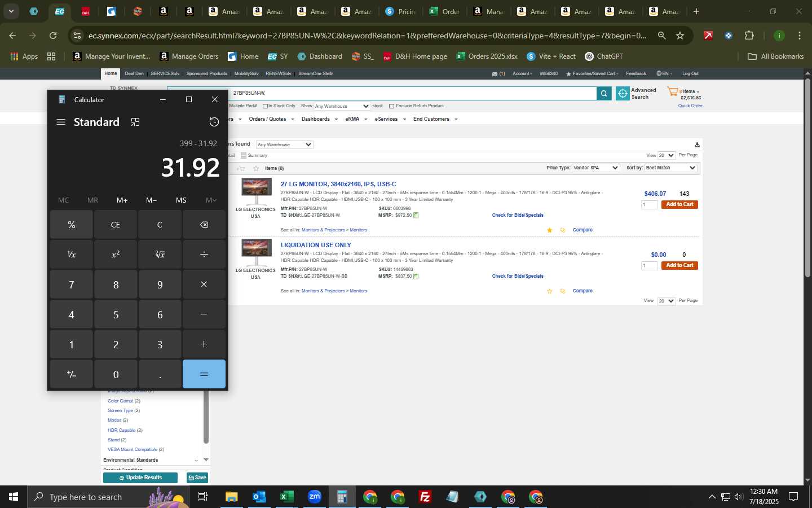Expand the Favorites/Saved Cart dropdown
The image size is (812, 508).
point(592,73)
